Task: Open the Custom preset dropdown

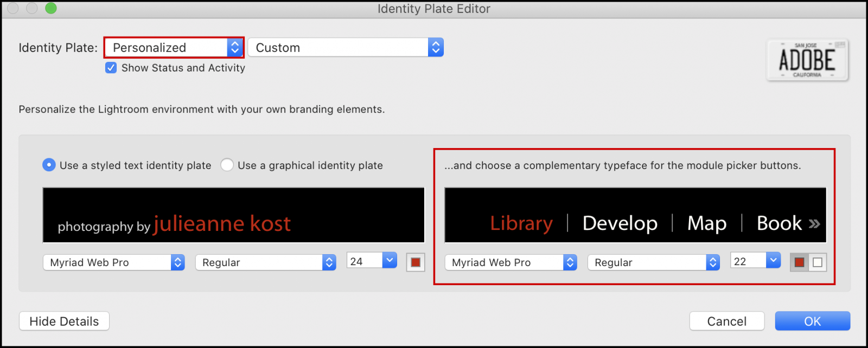Action: [346, 48]
